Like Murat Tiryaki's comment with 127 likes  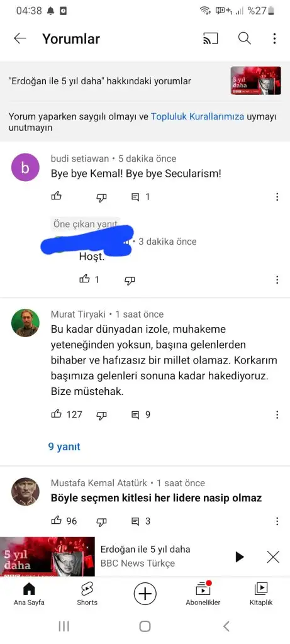tap(56, 414)
